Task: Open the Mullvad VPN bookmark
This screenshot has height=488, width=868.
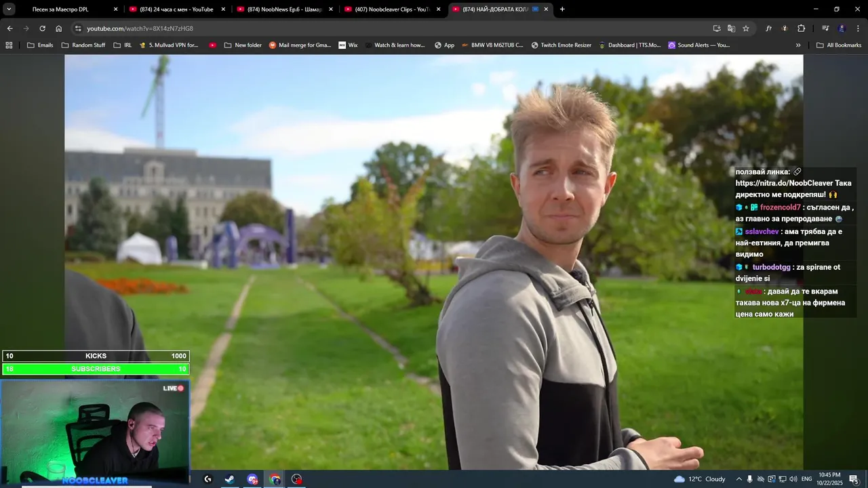Action: click(169, 45)
